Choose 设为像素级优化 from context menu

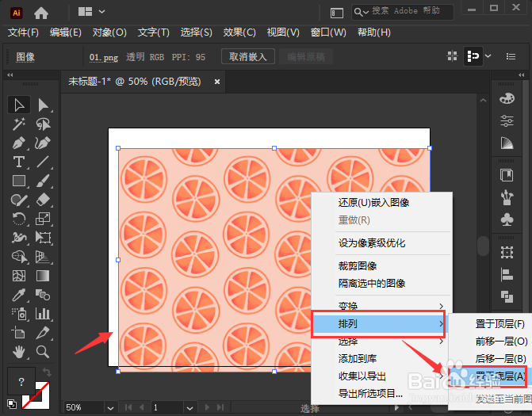(372, 243)
